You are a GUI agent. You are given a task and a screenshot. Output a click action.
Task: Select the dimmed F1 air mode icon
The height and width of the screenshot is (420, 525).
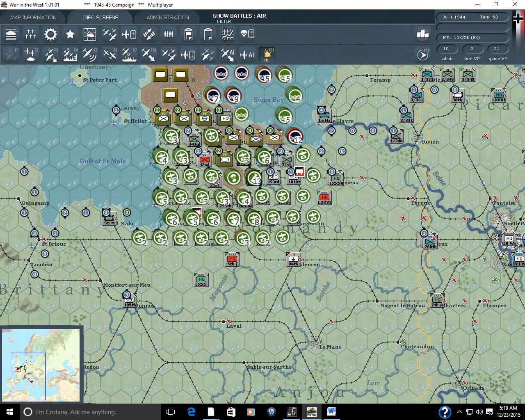pos(11,55)
